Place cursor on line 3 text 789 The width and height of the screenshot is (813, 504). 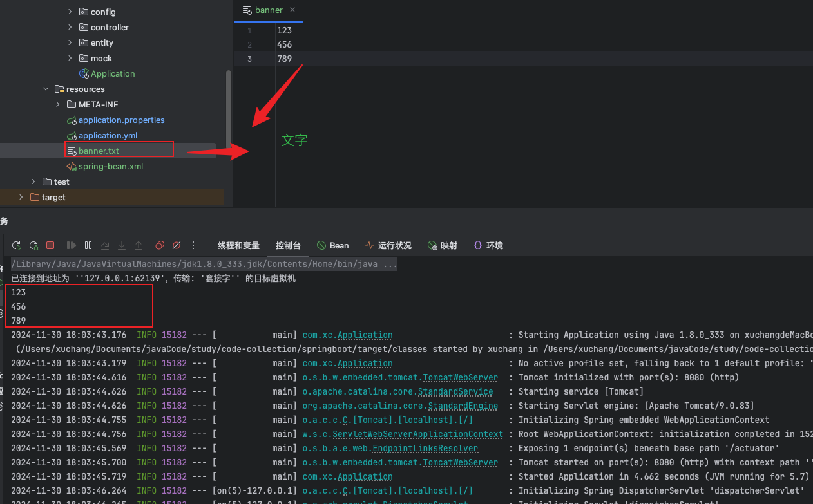(284, 59)
